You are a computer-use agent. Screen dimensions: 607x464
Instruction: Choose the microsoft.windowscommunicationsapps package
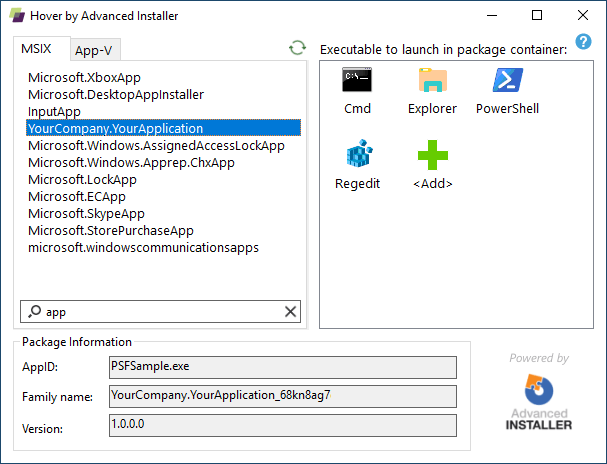(143, 248)
